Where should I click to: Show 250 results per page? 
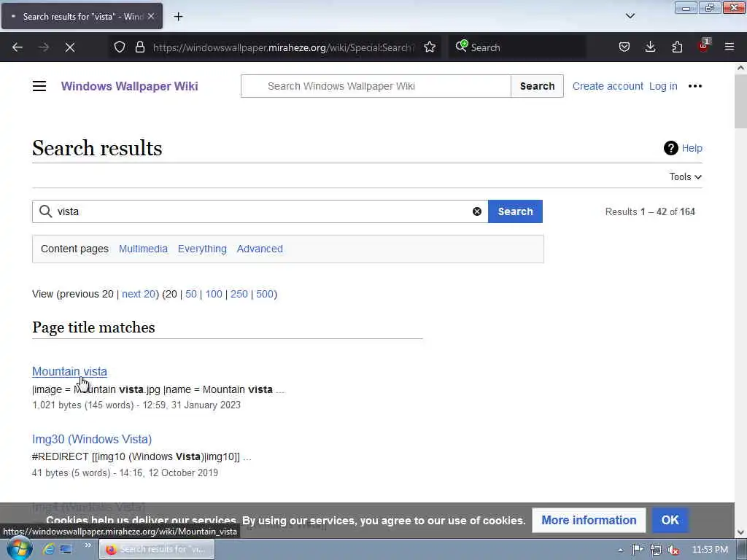(x=239, y=294)
